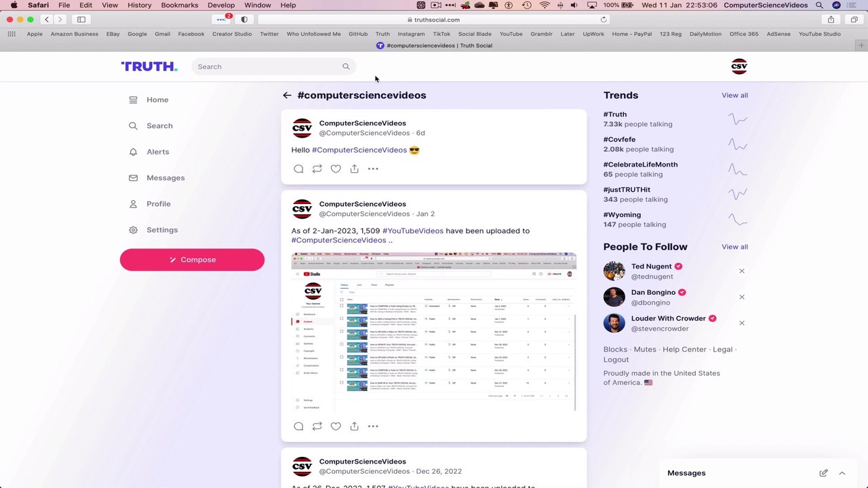This screenshot has height=488, width=868.
Task: Open Safari's Bookmarks menu
Action: point(180,5)
